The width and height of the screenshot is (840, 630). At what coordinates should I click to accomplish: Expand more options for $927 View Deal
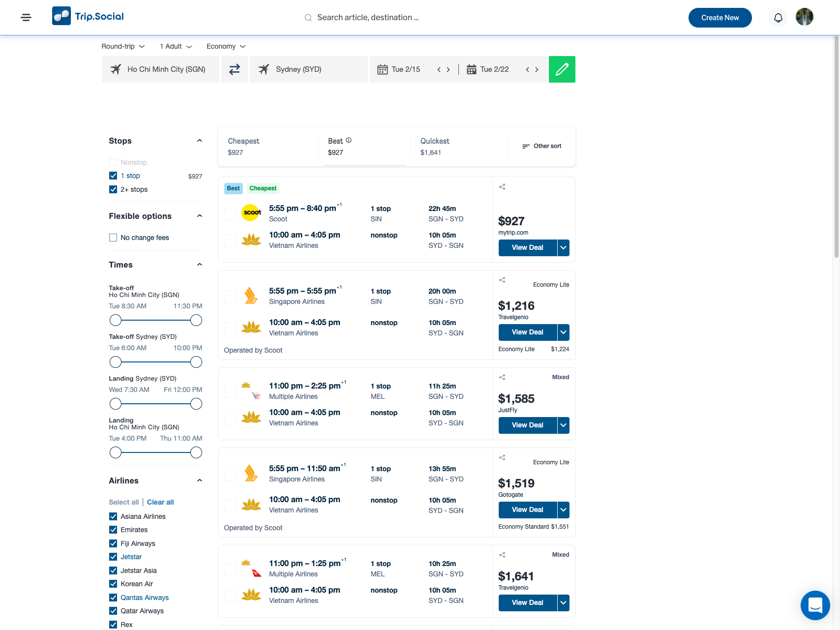click(x=564, y=248)
